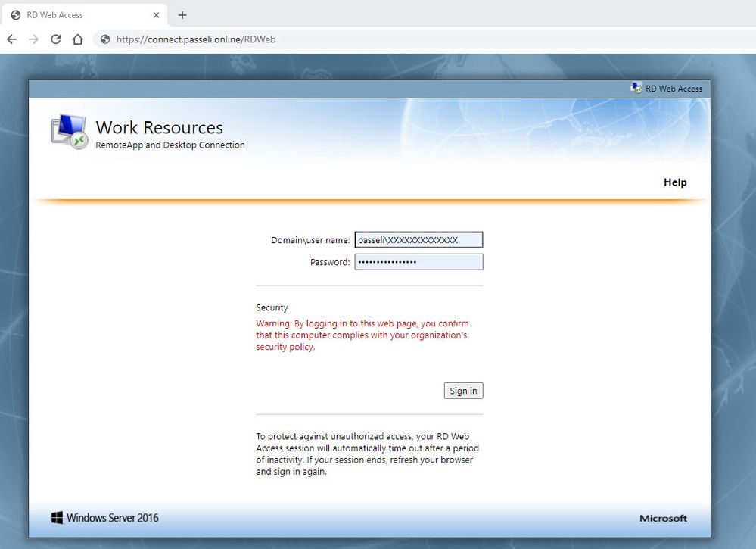Go back using the browser back arrow
The width and height of the screenshot is (756, 549).
coord(11,39)
